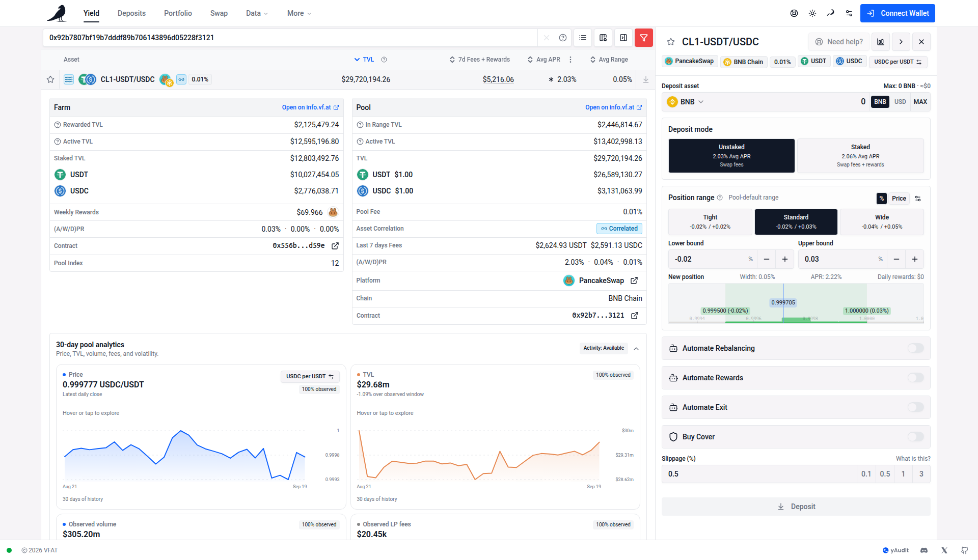
Task: Go to next pool with arrow icon
Action: [901, 42]
